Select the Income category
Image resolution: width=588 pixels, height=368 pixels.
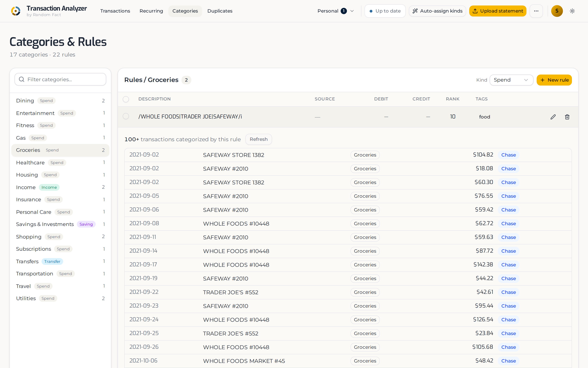tap(60, 187)
